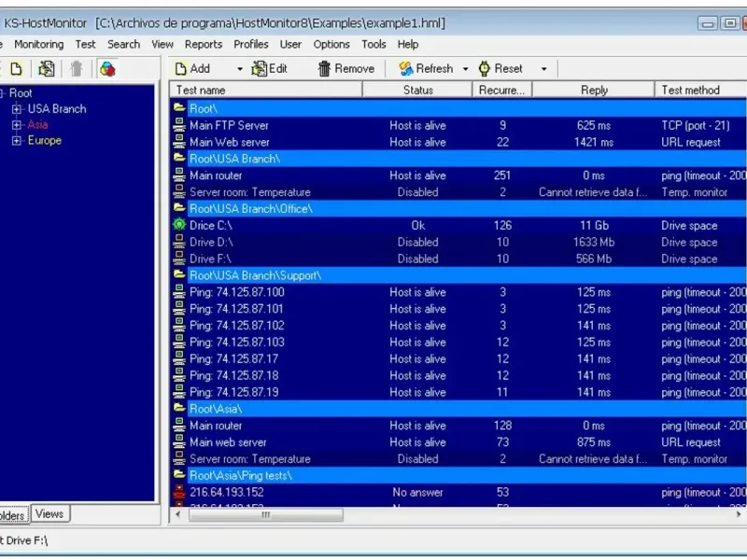Image resolution: width=747 pixels, height=560 pixels.
Task: Open the dropdown arrow next to Add
Action: [239, 69]
